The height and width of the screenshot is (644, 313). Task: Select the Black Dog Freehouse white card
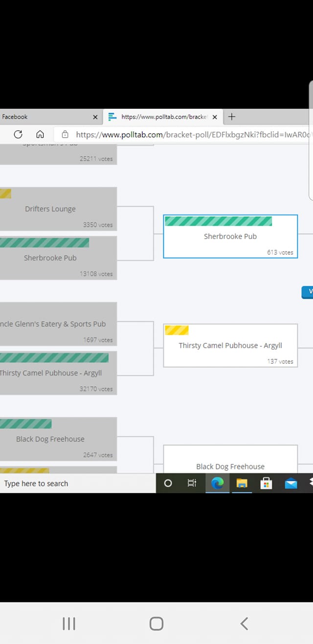point(230,459)
